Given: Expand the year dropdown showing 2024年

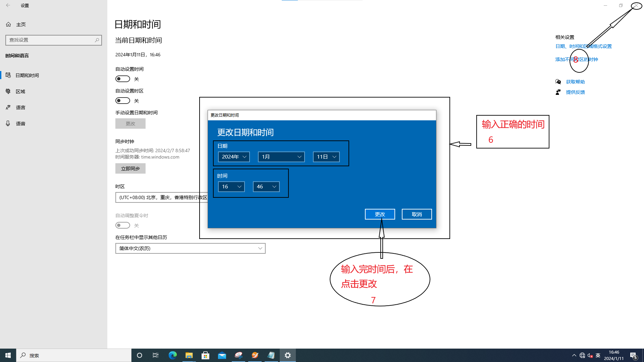Looking at the screenshot, I should [234, 157].
